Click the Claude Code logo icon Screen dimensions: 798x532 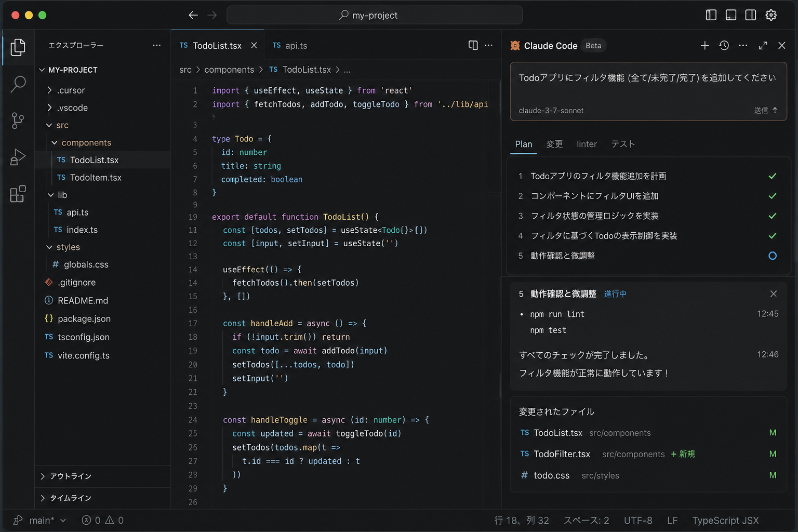click(515, 46)
